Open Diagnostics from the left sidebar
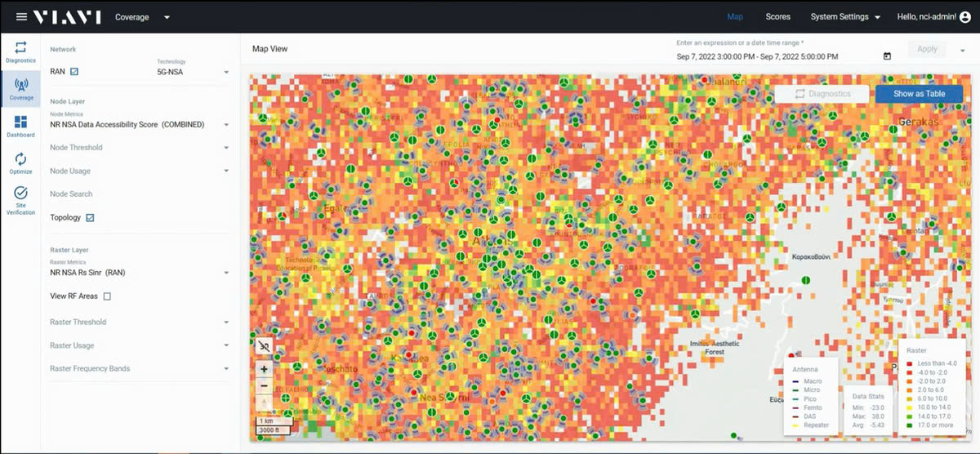The image size is (980, 454). (x=20, y=51)
